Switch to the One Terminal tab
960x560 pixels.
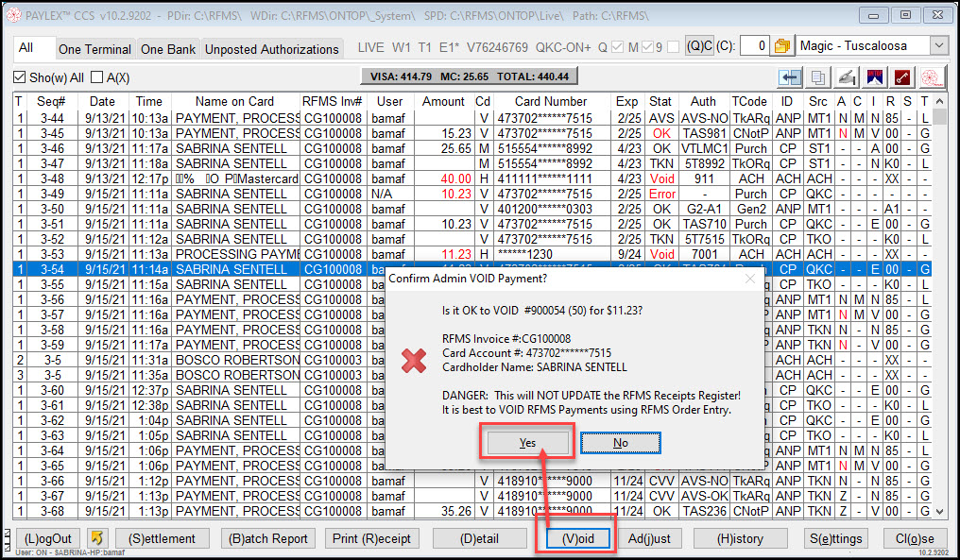94,49
